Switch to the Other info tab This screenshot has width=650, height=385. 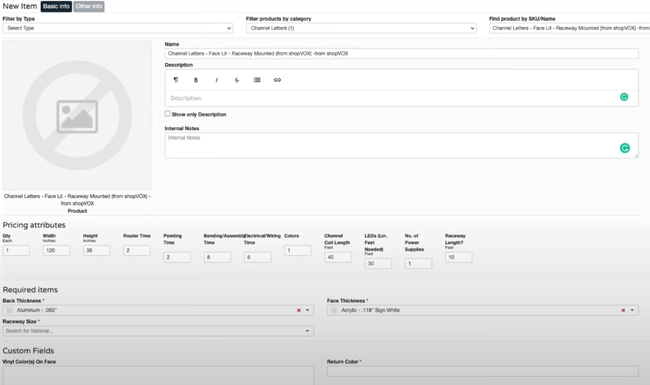tap(89, 6)
